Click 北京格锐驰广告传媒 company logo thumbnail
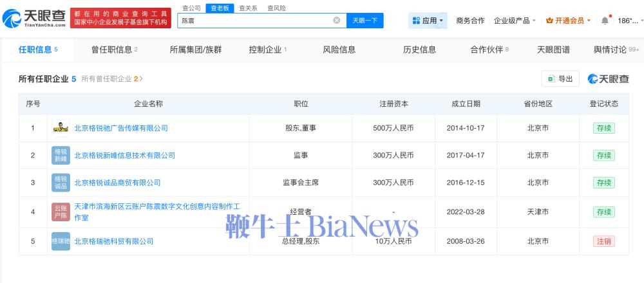644x283 pixels. (61, 128)
